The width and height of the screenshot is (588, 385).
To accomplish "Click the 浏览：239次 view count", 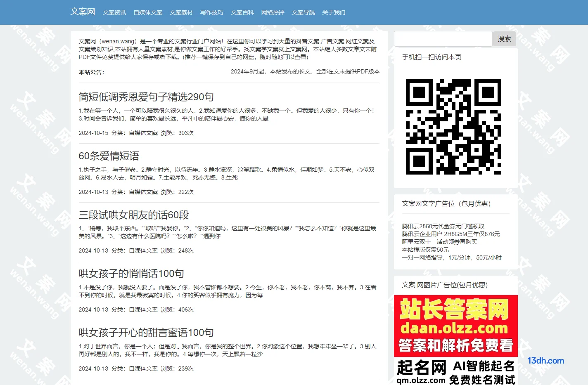I will [x=177, y=368].
